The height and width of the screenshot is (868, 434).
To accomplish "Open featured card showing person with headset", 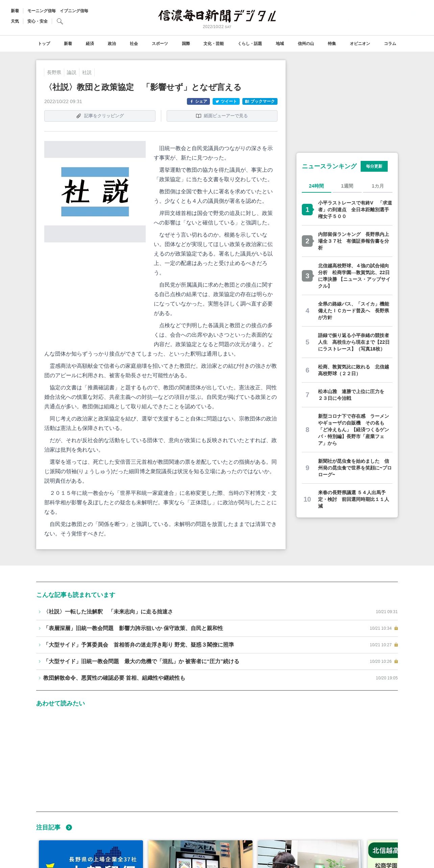I will [x=310, y=854].
